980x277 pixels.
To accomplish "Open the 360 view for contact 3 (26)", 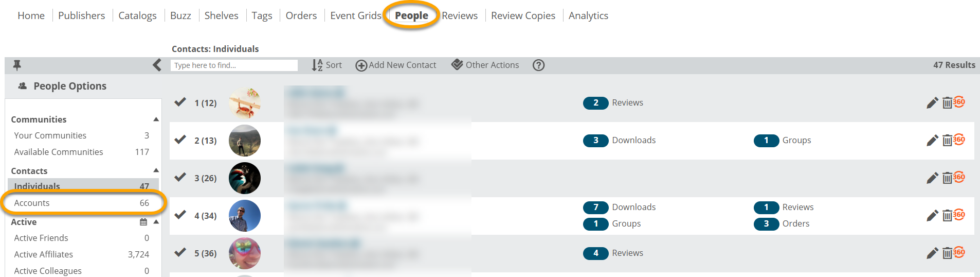I will (959, 177).
